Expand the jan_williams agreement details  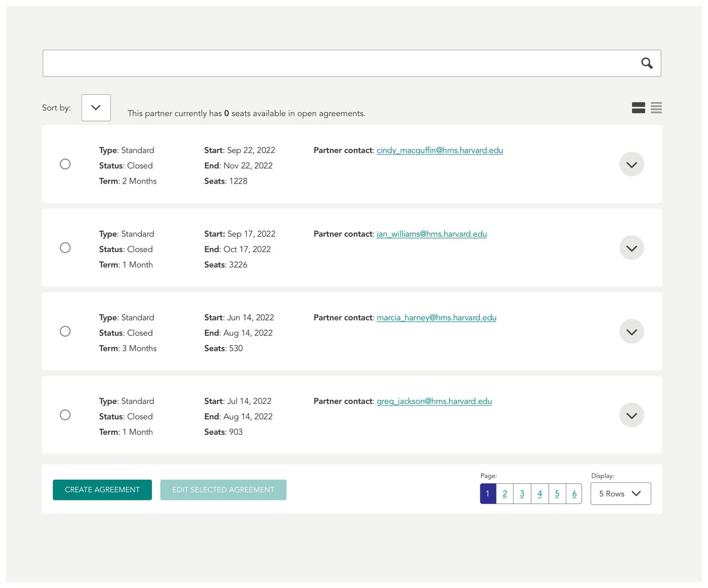pos(632,248)
